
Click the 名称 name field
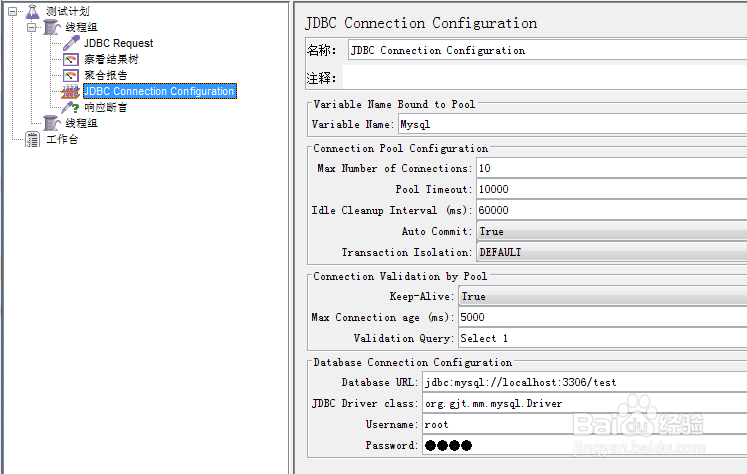pos(547,50)
